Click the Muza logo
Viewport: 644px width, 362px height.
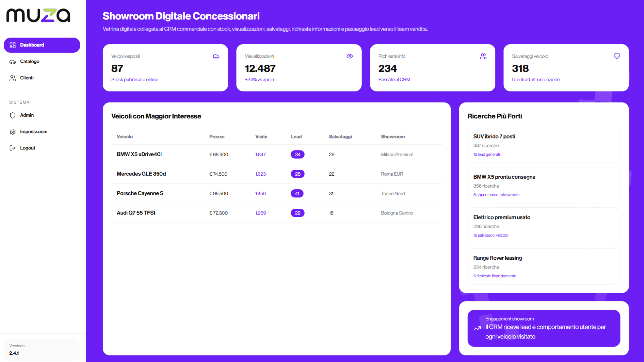(38, 15)
